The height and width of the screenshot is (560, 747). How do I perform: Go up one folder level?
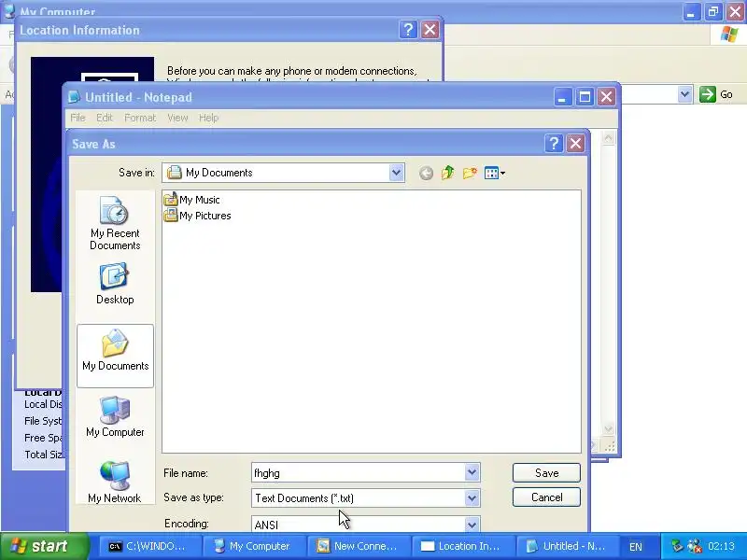(447, 173)
